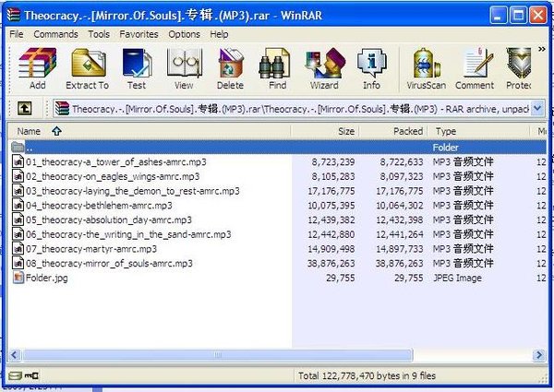Click the horizontal scrollbar right arrow
554x392 pixels.
tap(539, 354)
